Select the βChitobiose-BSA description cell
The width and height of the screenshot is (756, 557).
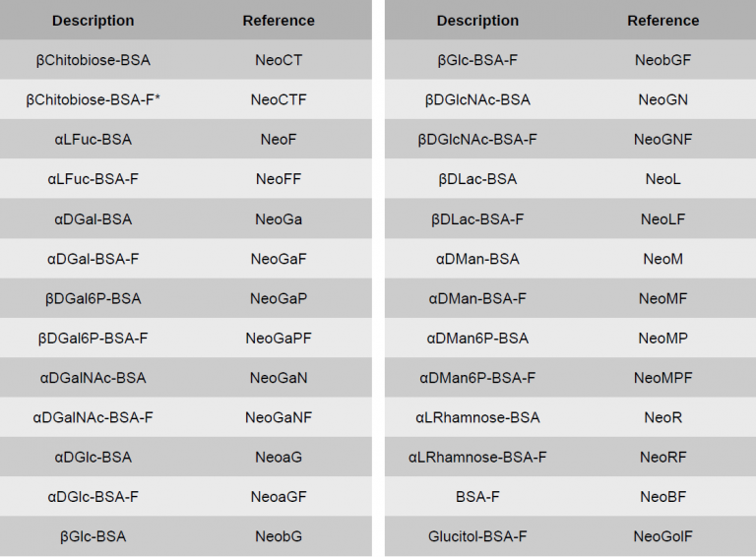coord(93,60)
